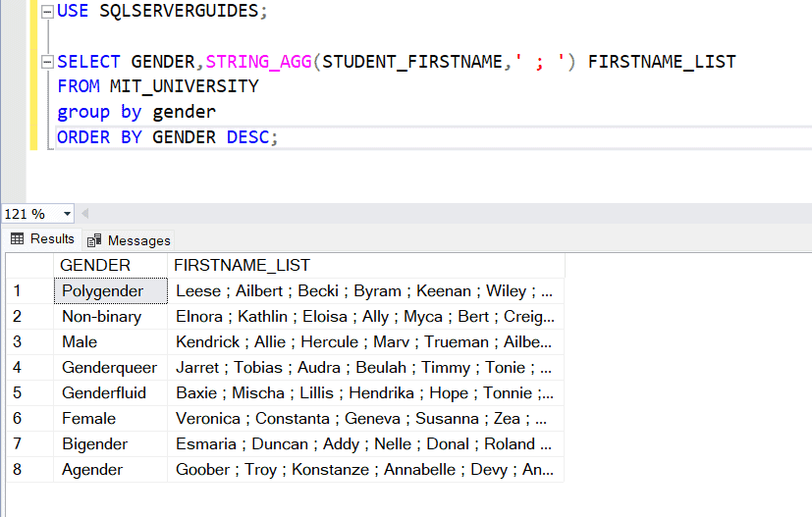Click the Results tab grid icon

[17, 238]
